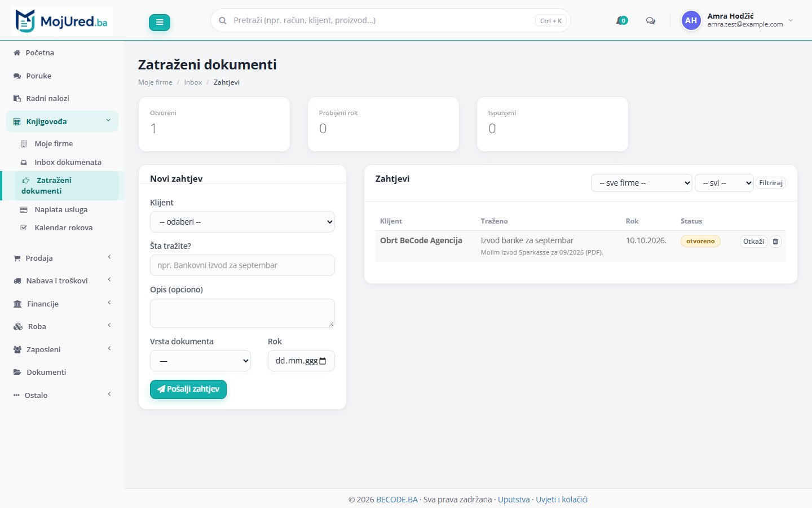Expand the Prodaja section
Image resolution: width=812 pixels, height=508 pixels.
[x=62, y=258]
